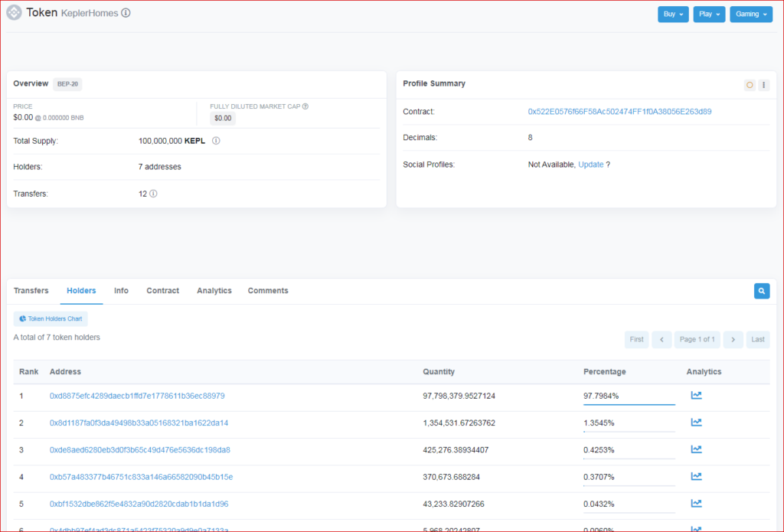Click the 0.3707% percentage value
This screenshot has width=784, height=532.
(599, 476)
